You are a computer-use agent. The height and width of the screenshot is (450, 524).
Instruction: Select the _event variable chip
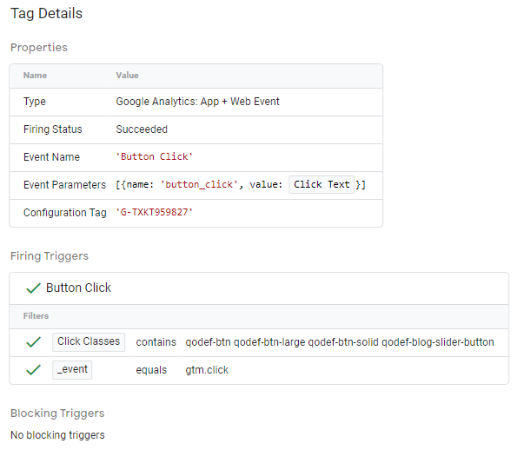pos(72,370)
